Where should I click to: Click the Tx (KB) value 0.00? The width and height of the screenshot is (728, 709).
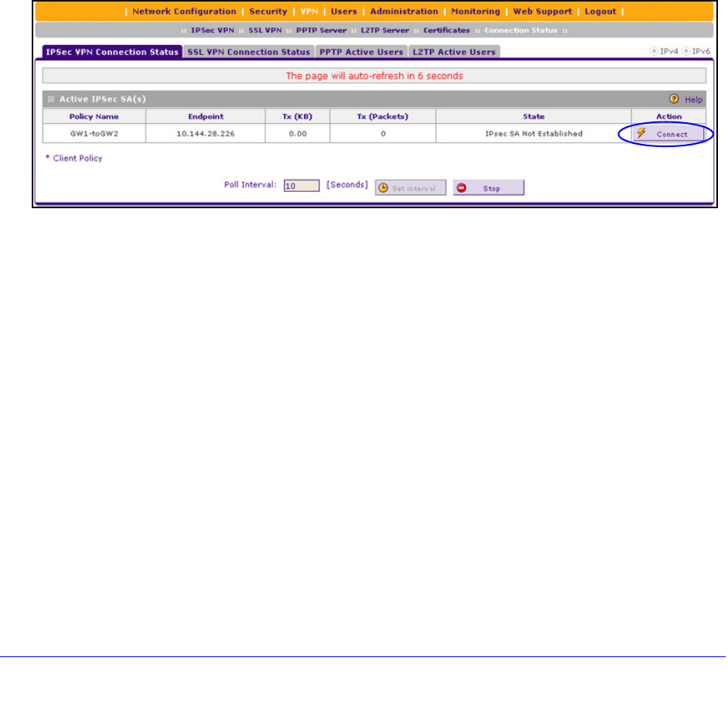pos(298,133)
